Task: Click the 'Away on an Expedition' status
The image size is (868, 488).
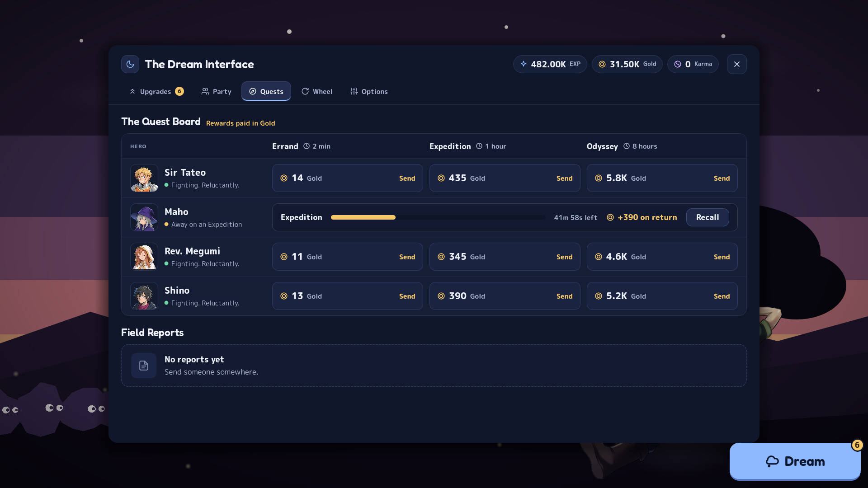Action: click(207, 225)
